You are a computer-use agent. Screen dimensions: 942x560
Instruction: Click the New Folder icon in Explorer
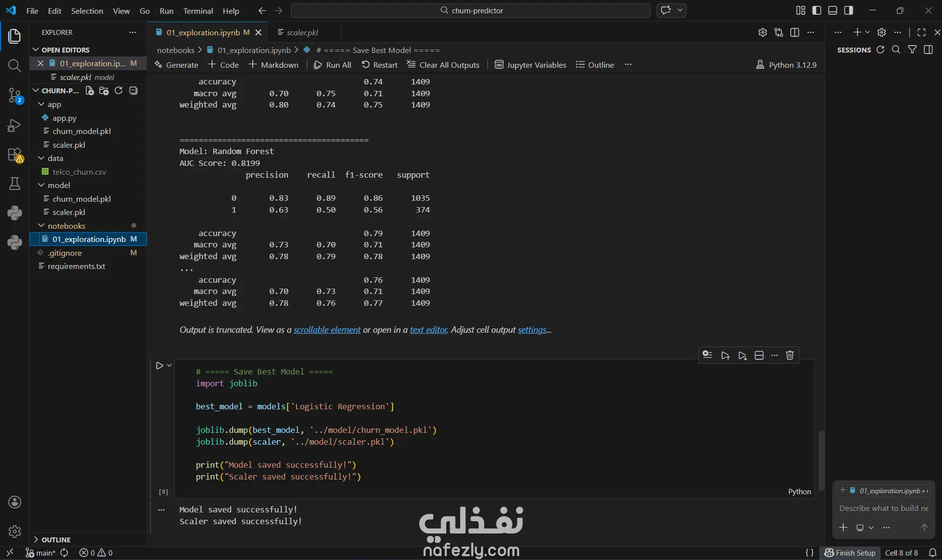tap(104, 91)
